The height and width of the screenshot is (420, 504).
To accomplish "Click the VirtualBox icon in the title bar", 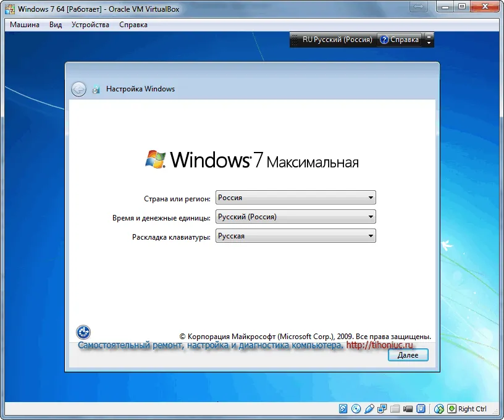I will (10, 9).
